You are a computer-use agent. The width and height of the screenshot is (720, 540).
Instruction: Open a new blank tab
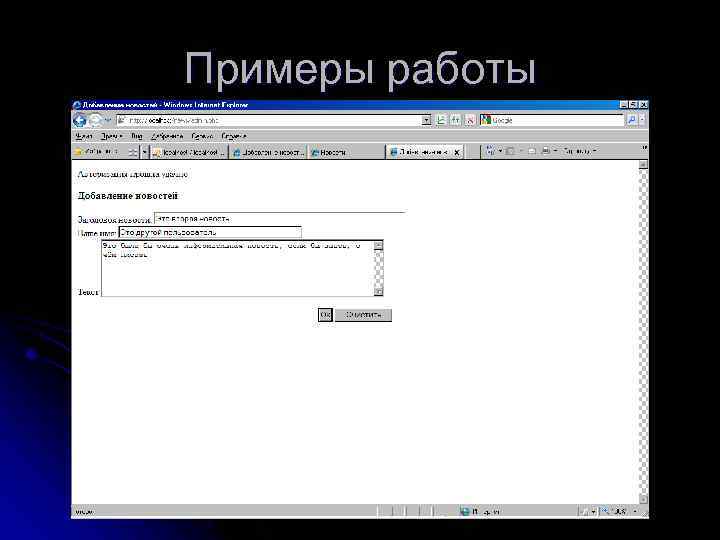click(x=472, y=152)
